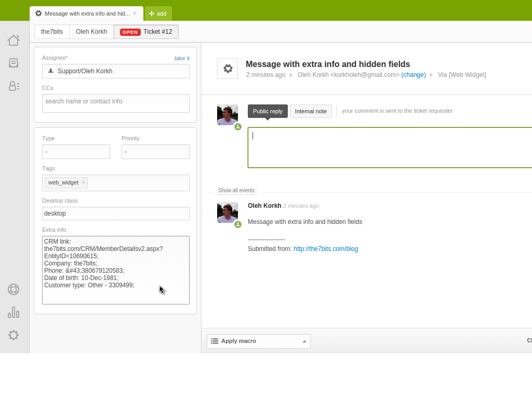Remove the web_widget tag
Image resolution: width=532 pixels, height=399 pixels.
[x=83, y=182]
